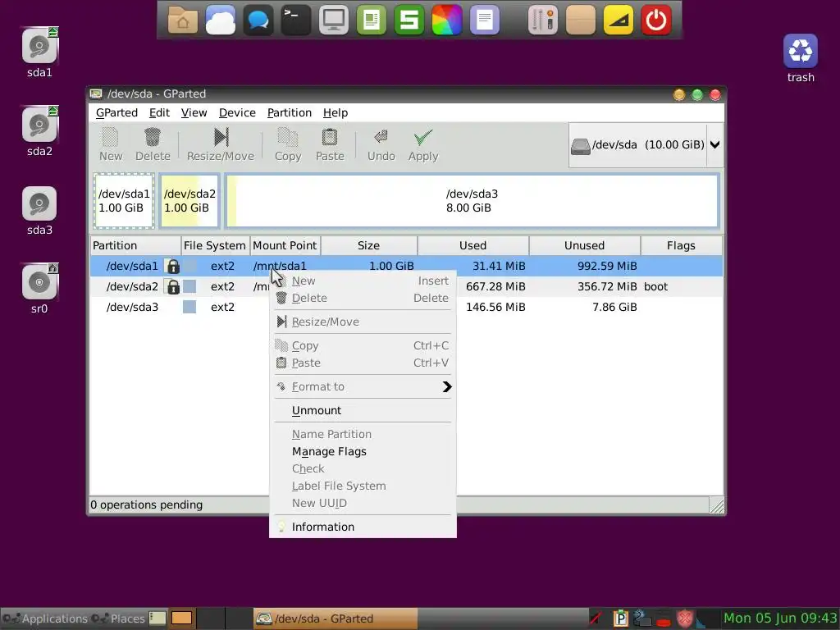
Task: Click the Partition column header
Action: (135, 246)
